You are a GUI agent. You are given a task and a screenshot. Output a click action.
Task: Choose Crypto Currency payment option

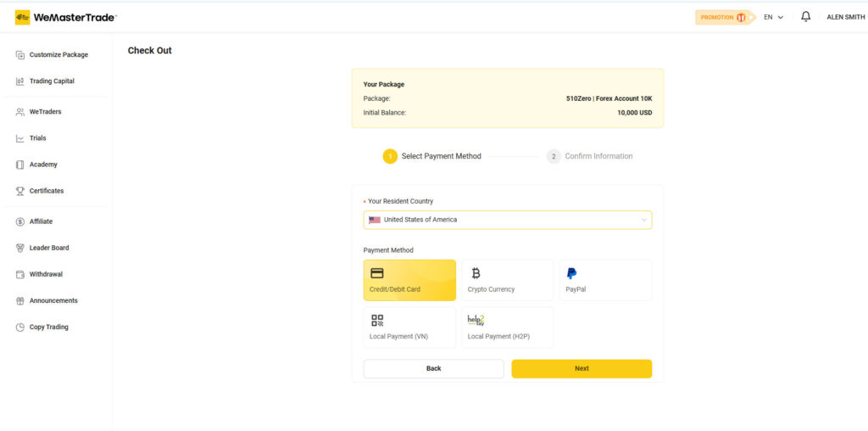(507, 280)
